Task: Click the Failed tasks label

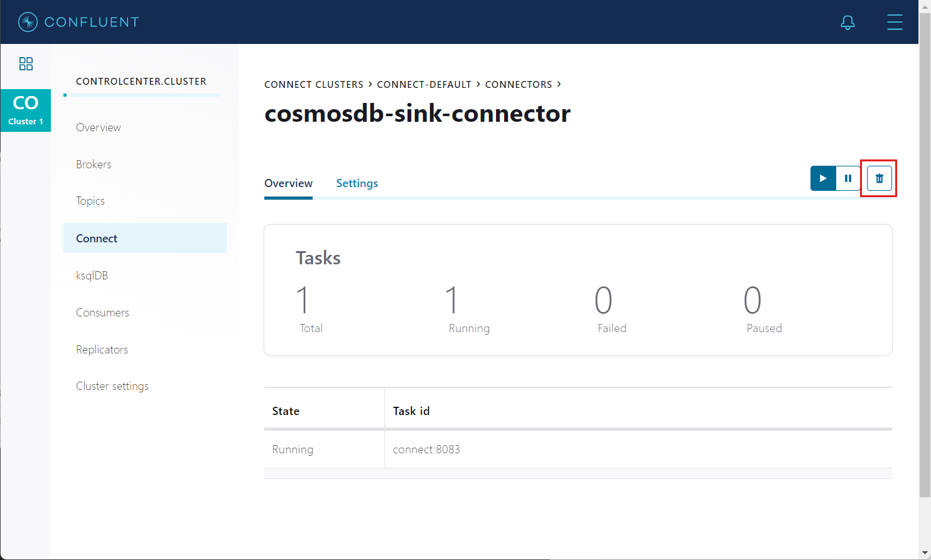Action: point(612,328)
